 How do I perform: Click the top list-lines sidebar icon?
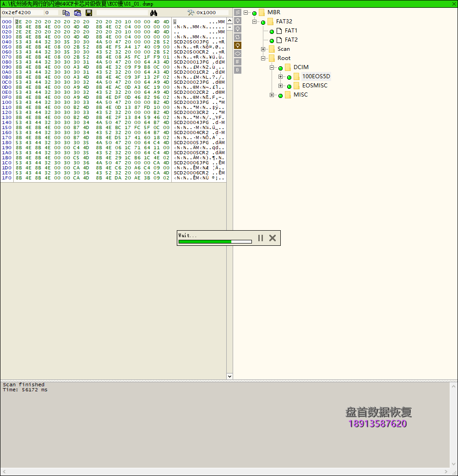click(x=238, y=12)
